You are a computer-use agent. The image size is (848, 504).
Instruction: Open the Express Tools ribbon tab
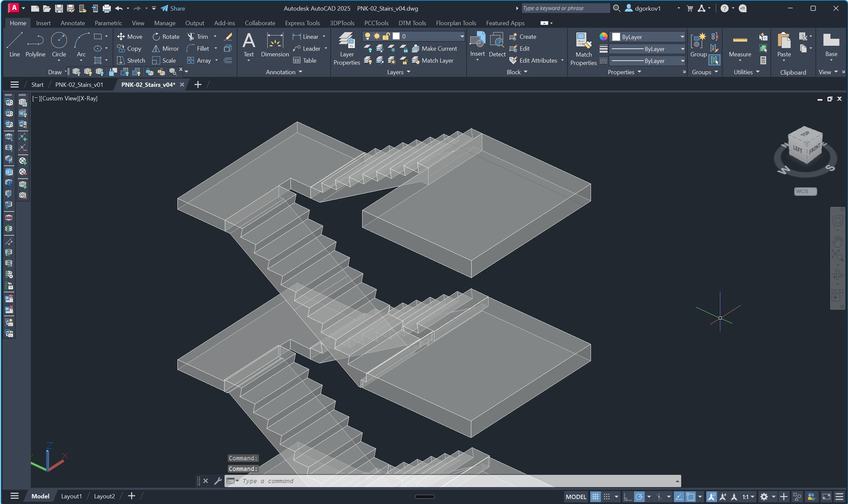coord(302,23)
